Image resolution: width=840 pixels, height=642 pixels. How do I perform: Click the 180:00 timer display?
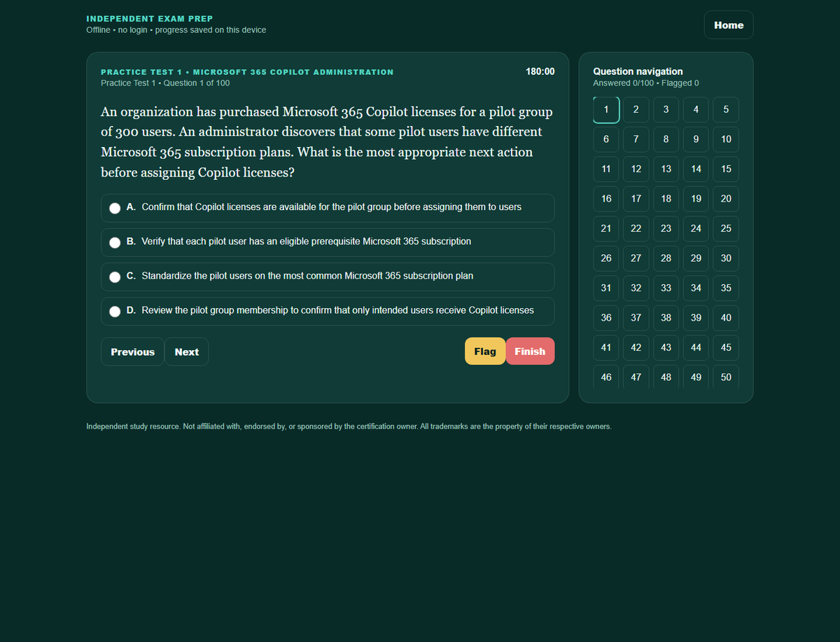tap(540, 71)
